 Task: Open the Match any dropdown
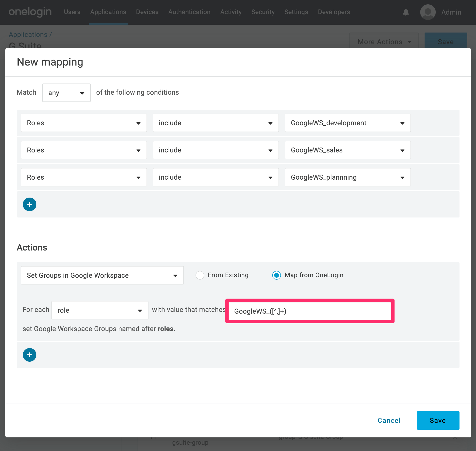(x=66, y=93)
